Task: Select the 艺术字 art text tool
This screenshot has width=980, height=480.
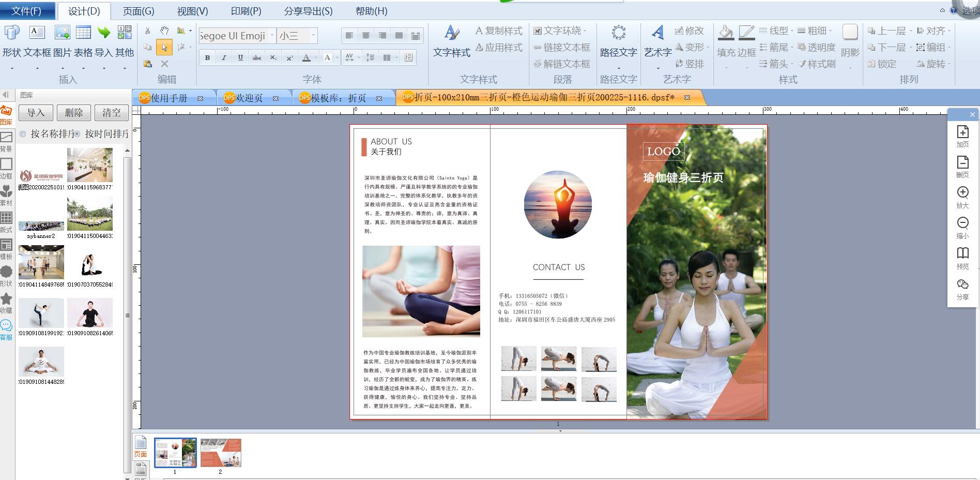Action: pyautogui.click(x=657, y=33)
